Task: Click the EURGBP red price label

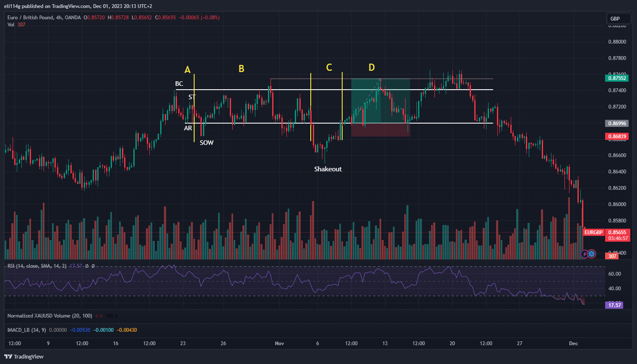Action: tap(593, 232)
